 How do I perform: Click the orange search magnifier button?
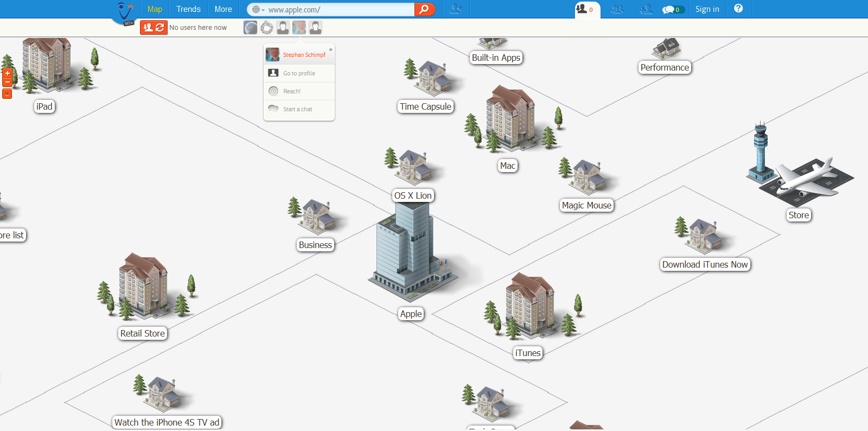(x=425, y=9)
